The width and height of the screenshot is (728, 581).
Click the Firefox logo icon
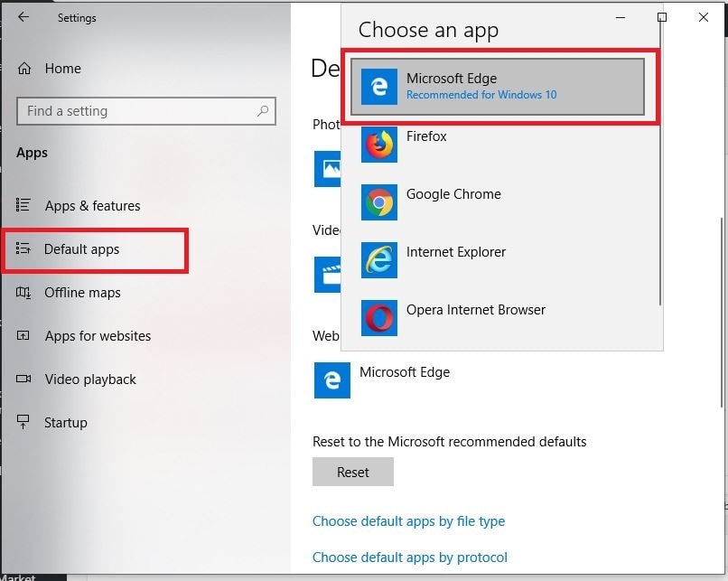point(379,145)
